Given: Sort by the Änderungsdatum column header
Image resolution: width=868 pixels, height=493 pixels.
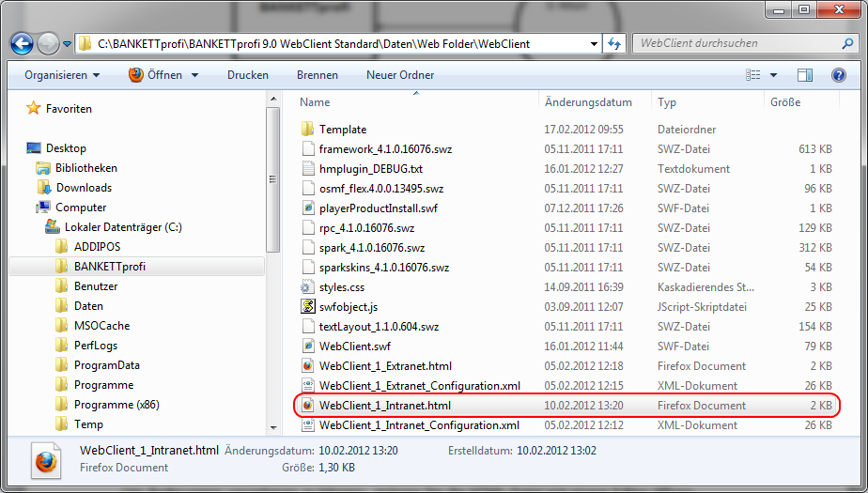Looking at the screenshot, I should click(588, 102).
